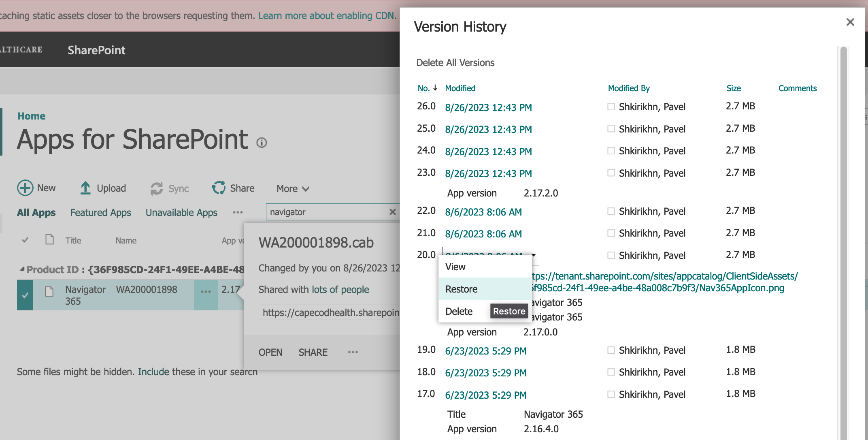The image size is (868, 440).
Task: Click lots of people sharing link
Action: click(340, 290)
